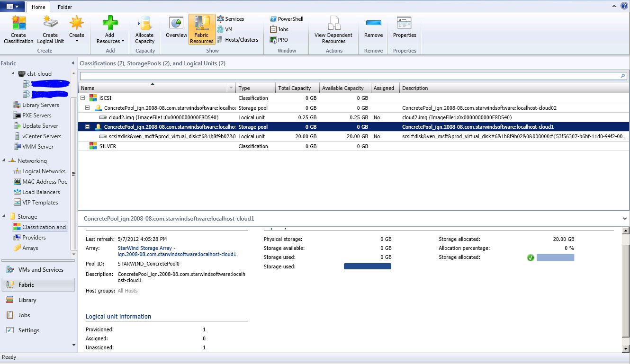The image size is (630, 364).
Task: Sort by Available Capacity column header
Action: (x=345, y=88)
